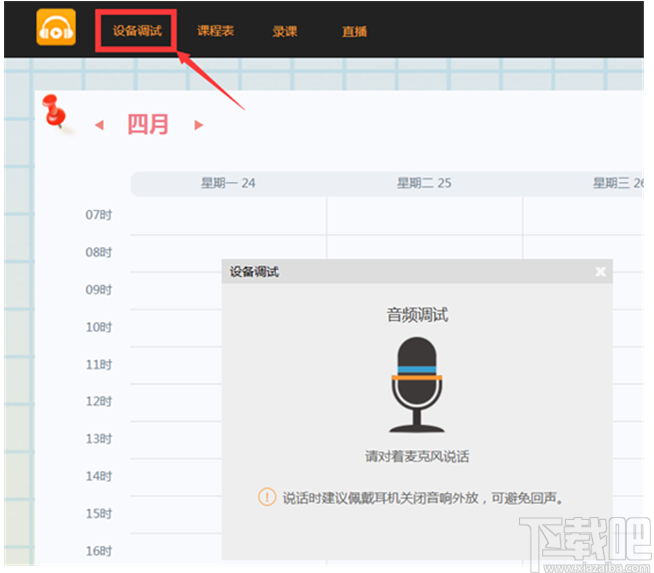Go to previous month arrow
This screenshot has height=573, width=654.
pyautogui.click(x=99, y=125)
